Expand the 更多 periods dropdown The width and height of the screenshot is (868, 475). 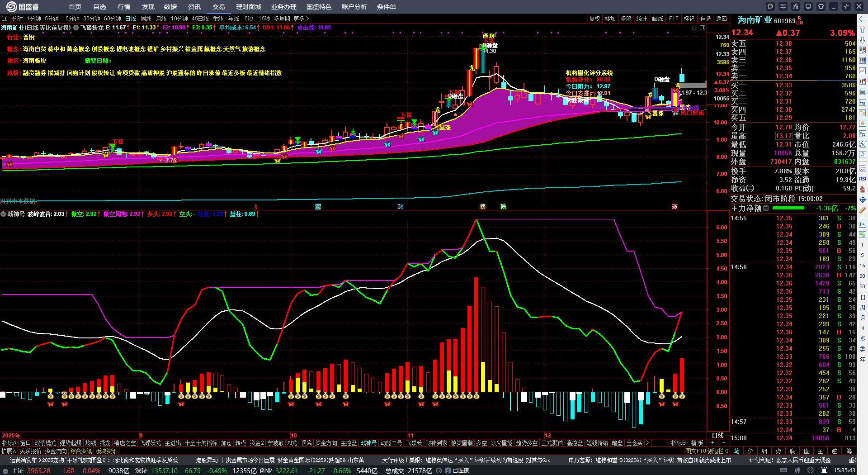[302, 19]
